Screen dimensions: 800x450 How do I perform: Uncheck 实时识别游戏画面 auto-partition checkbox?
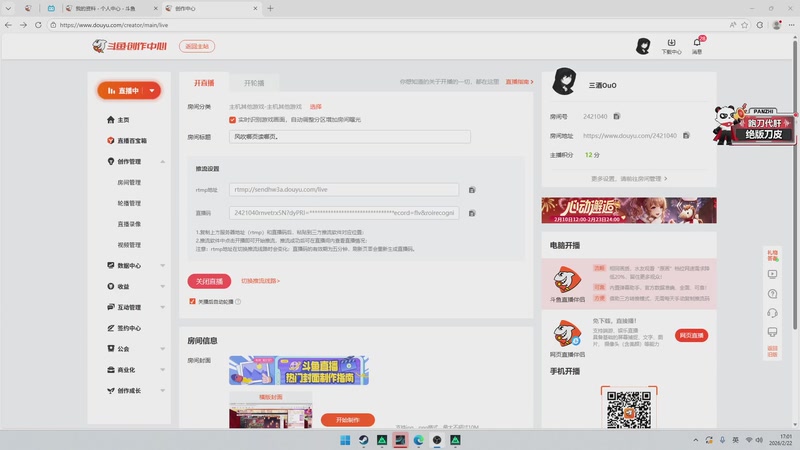[x=232, y=120]
